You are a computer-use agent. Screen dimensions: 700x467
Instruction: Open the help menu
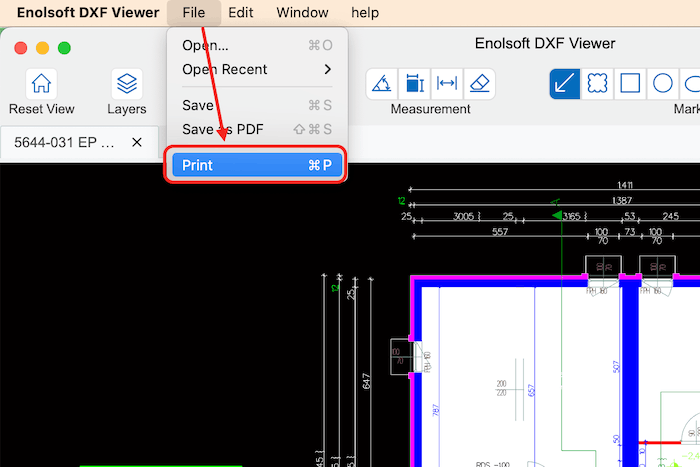click(x=365, y=13)
